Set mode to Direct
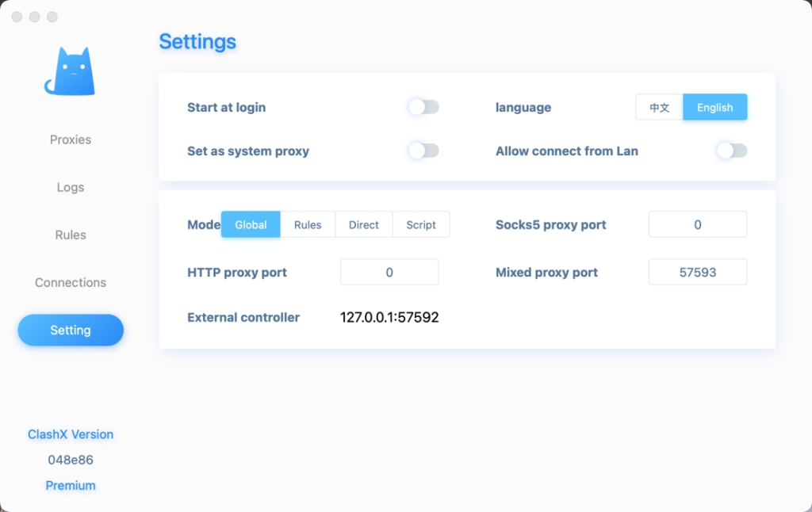This screenshot has height=512, width=812. click(364, 224)
